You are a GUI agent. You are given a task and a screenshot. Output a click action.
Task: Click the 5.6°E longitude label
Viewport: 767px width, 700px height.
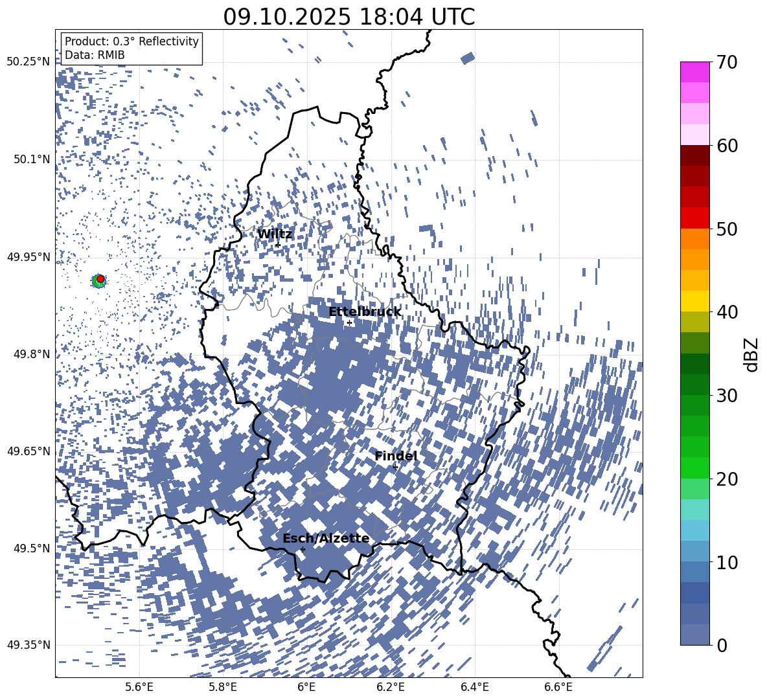pyautogui.click(x=139, y=687)
